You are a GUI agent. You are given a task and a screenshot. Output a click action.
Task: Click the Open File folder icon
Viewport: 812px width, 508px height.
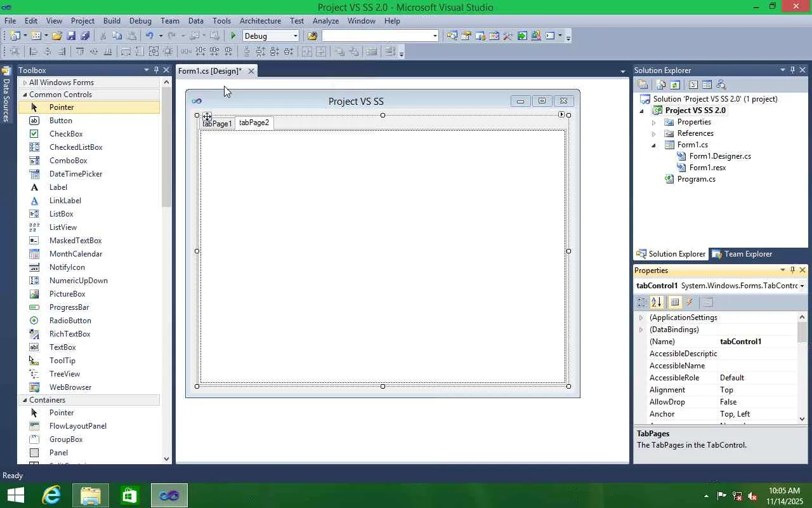tap(57, 36)
